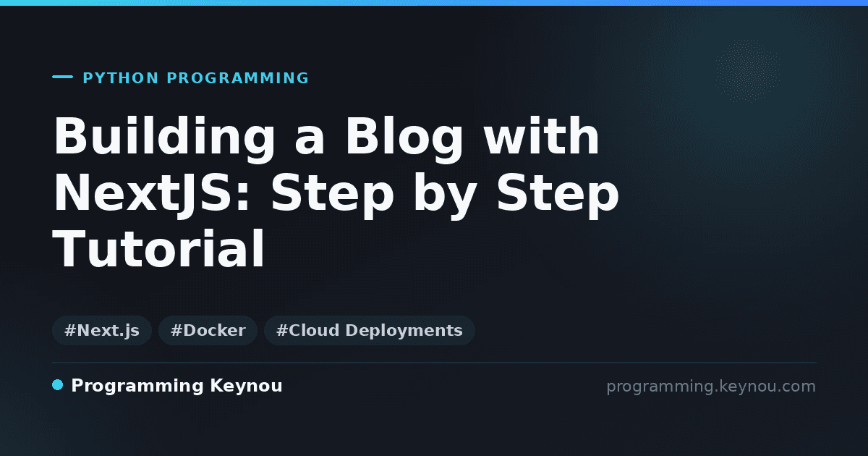Click the #Next.js tag pill
The width and height of the screenshot is (868, 456).
click(102, 331)
